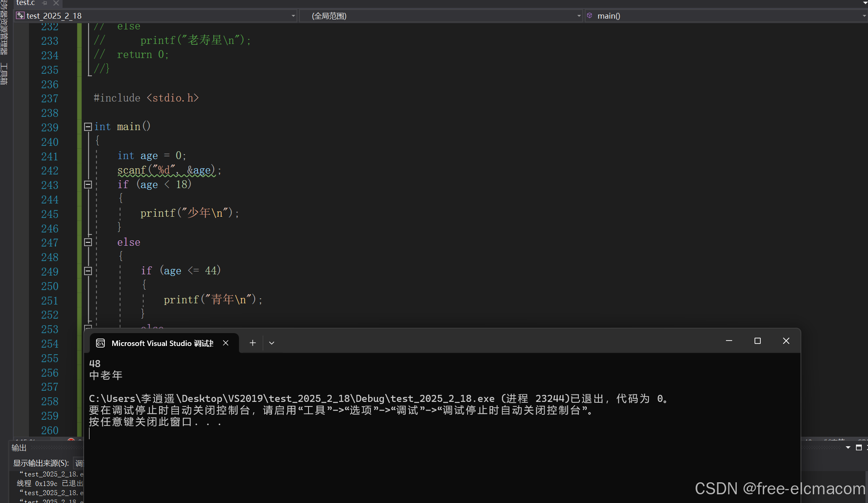Screen dimensions: 868x503
Task: Select the Microsoft Visual Studio 调试 console tab
Action: pyautogui.click(x=162, y=343)
